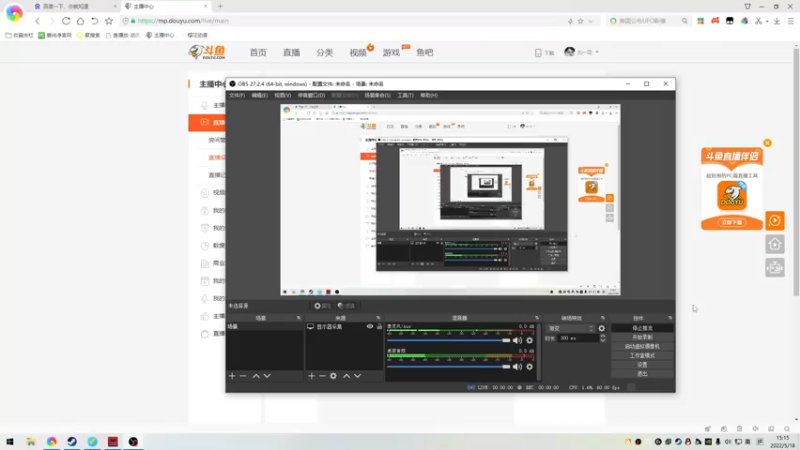Move the scene up in the Scenes panel
Screen dimensions: 800x450
256,376
